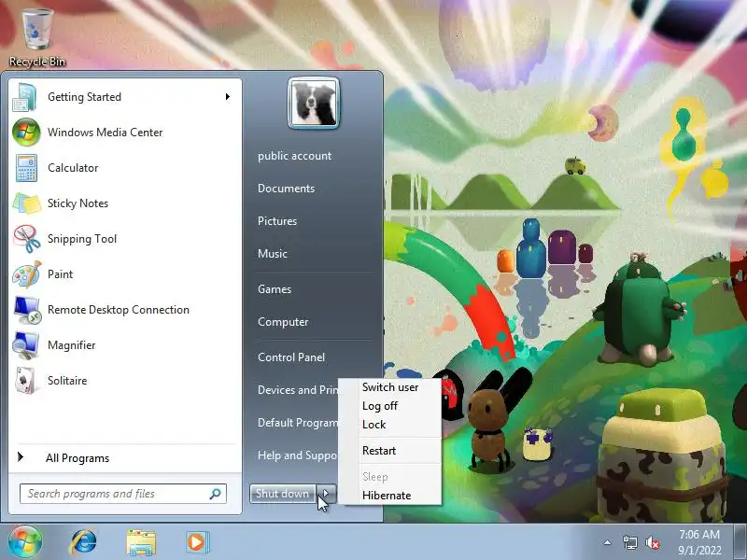
Task: Open Pictures from the Start menu
Action: click(x=277, y=221)
